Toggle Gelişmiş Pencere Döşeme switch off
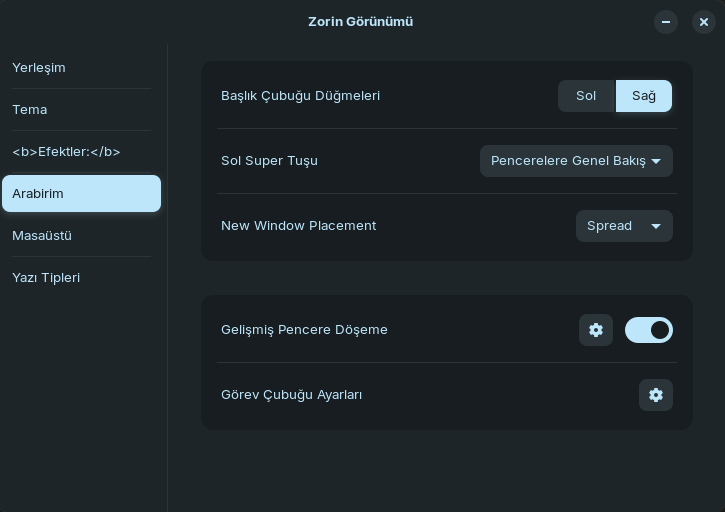 [x=649, y=330]
